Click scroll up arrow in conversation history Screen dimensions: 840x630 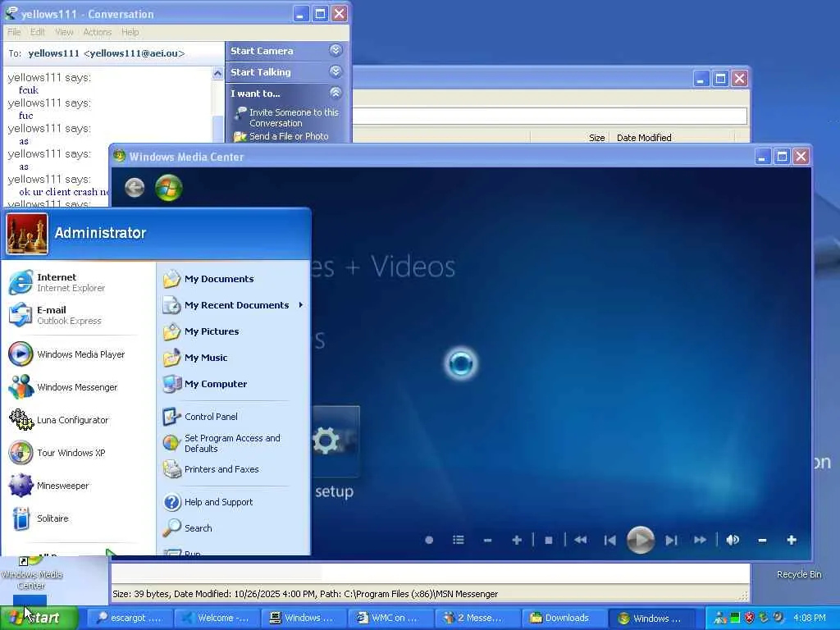pos(217,73)
